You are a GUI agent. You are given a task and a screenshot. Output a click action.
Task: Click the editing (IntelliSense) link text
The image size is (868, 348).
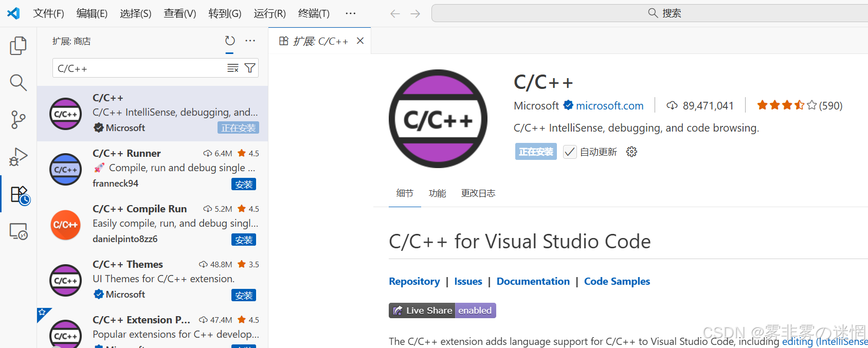click(x=825, y=341)
